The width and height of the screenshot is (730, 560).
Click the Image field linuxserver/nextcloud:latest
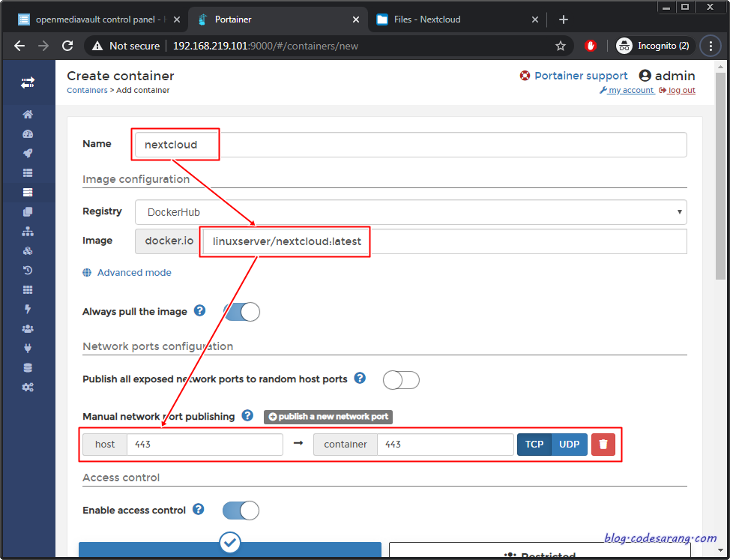tap(444, 241)
